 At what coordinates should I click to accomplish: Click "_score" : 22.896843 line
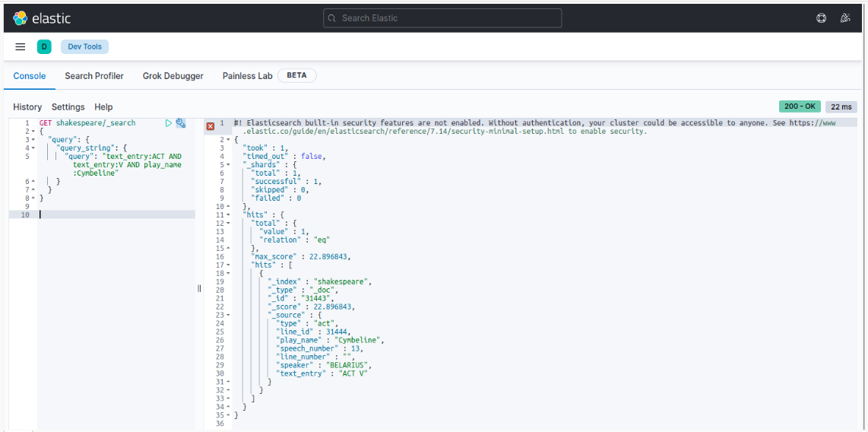311,307
